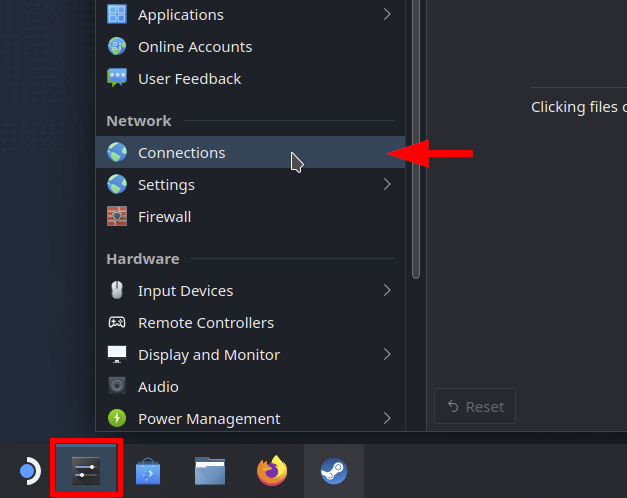Click the User Feedback speech bubble icon
The image size is (627, 498).
pyautogui.click(x=117, y=78)
